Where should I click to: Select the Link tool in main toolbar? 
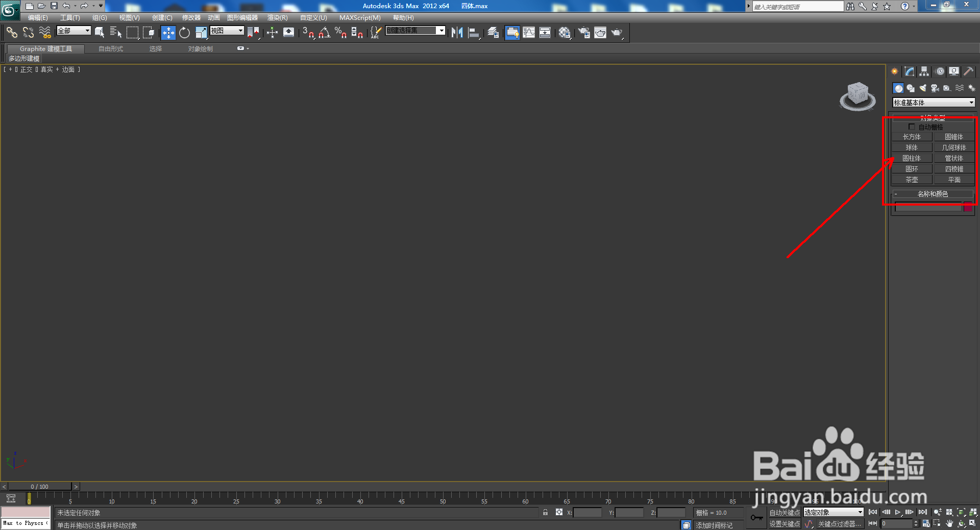12,33
